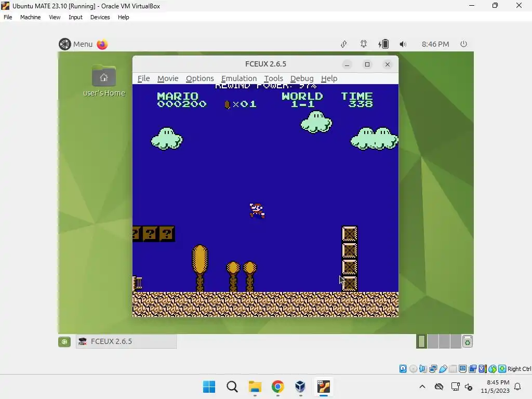532x399 pixels.
Task: Open the FCEUX Options menu
Action: coord(200,78)
